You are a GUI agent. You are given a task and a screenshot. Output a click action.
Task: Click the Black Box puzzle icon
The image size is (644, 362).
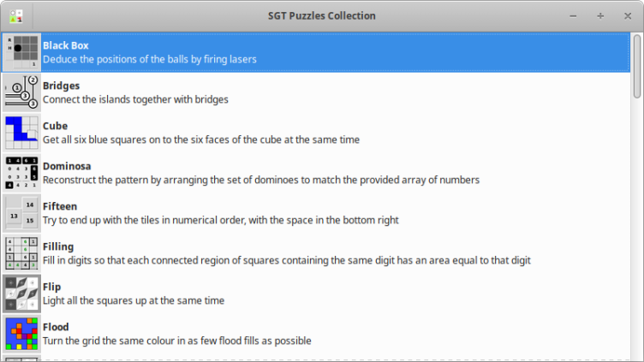(21, 52)
